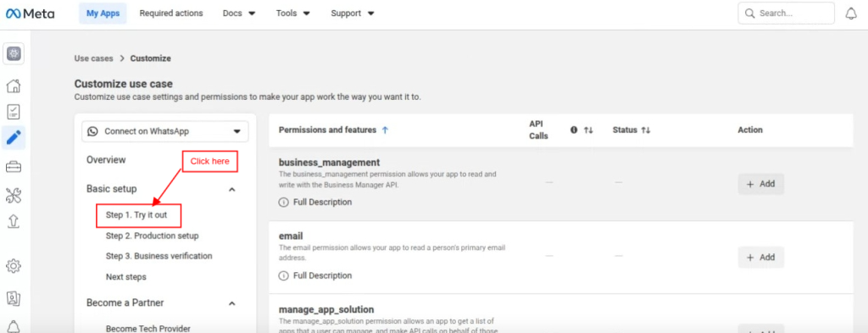Click the Use cases breadcrumb link

(x=93, y=58)
